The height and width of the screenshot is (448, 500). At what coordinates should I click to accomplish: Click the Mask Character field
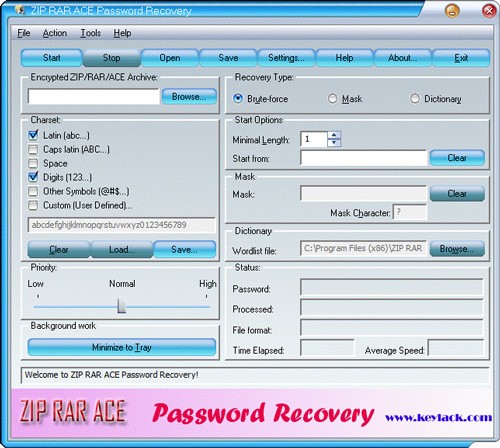tap(410, 212)
